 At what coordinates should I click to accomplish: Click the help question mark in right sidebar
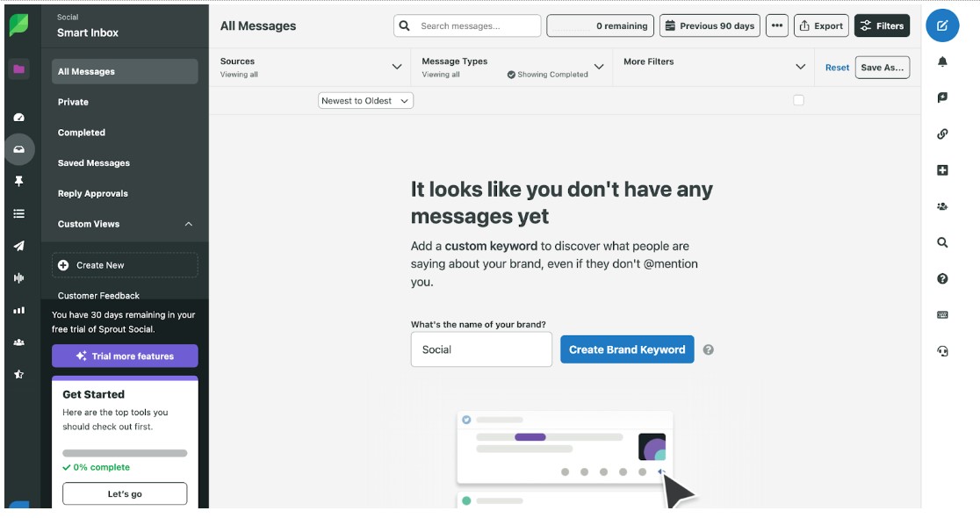pyautogui.click(x=942, y=278)
